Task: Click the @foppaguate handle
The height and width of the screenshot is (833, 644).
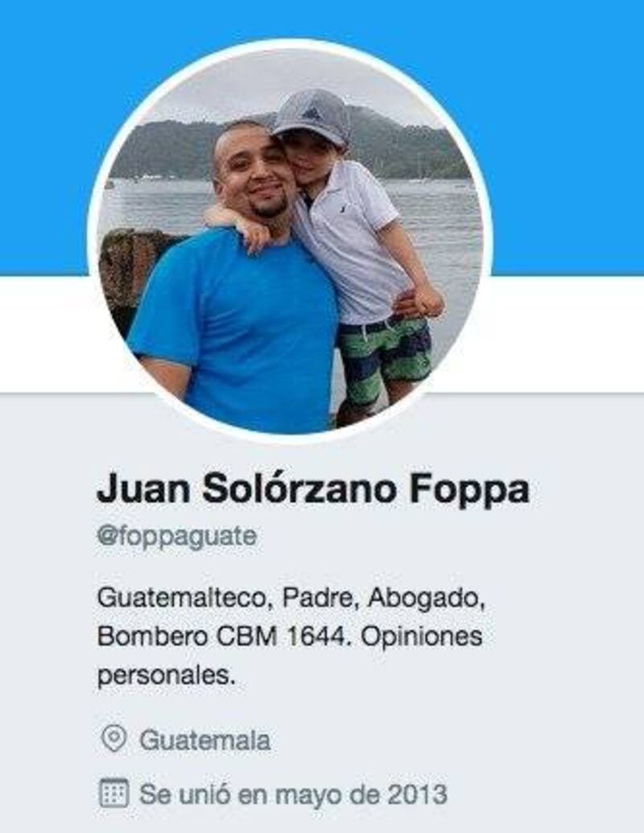Action: pyautogui.click(x=177, y=536)
